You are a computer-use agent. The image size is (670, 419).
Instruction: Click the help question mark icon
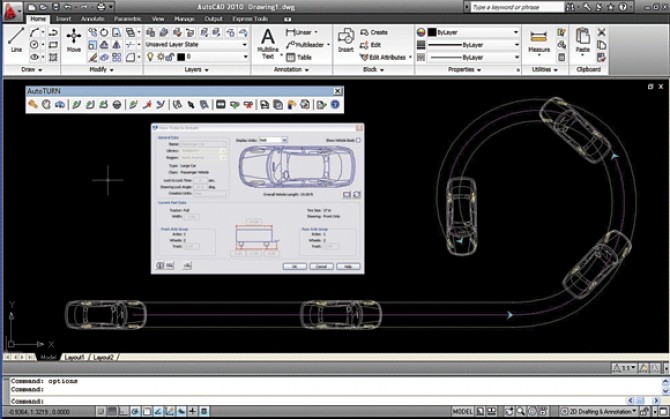623,7
